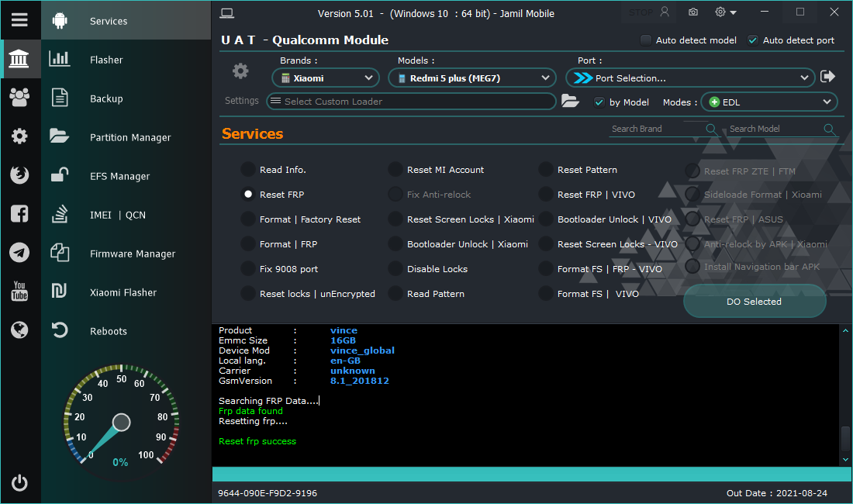The height and width of the screenshot is (504, 853).
Task: Click the teal progress bar under log
Action: [x=532, y=474]
